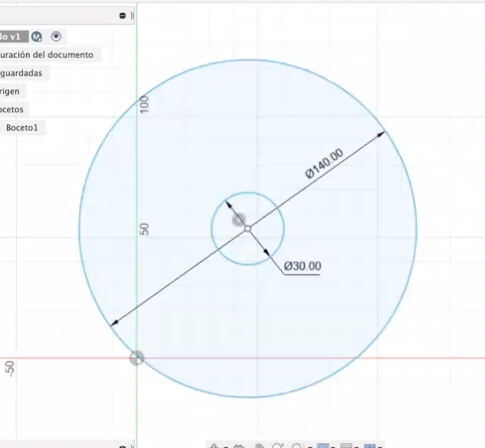The image size is (485, 448).
Task: Select the 'guardadas' views node in browser
Action: [x=21, y=73]
